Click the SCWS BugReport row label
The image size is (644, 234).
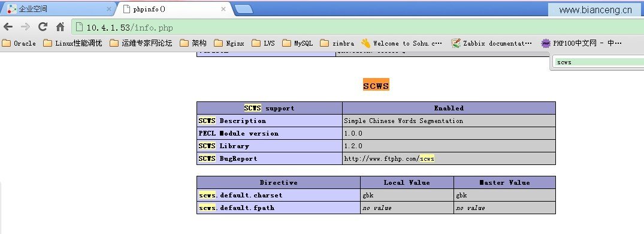click(228, 159)
